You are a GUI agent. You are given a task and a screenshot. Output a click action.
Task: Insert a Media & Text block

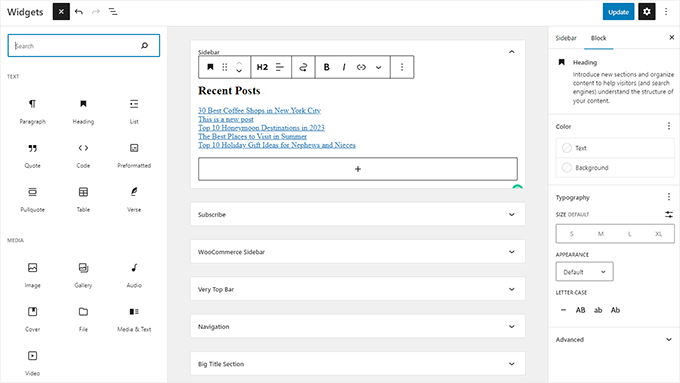click(134, 319)
